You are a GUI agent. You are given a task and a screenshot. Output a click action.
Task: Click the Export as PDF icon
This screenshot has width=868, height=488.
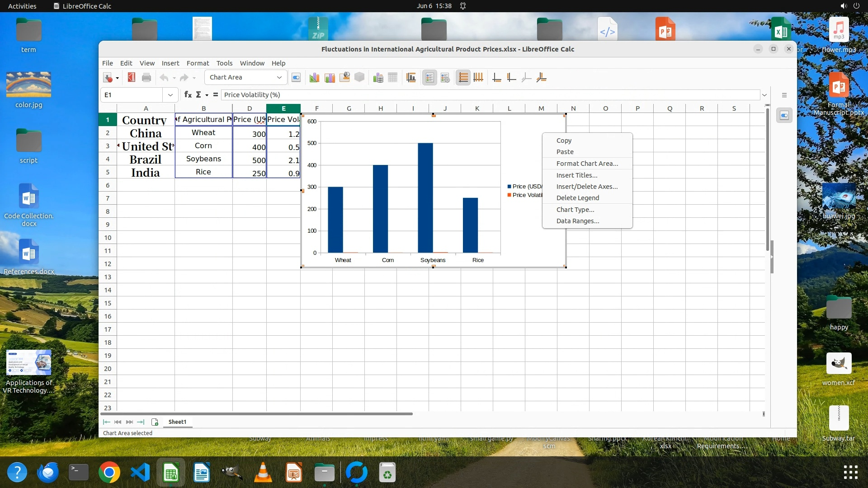[x=131, y=78]
